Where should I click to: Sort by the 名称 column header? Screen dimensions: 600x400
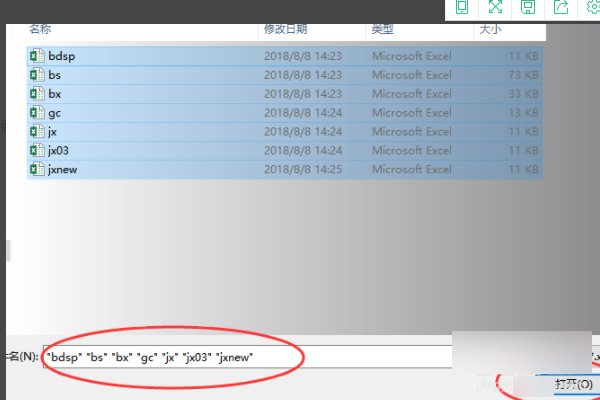40,31
